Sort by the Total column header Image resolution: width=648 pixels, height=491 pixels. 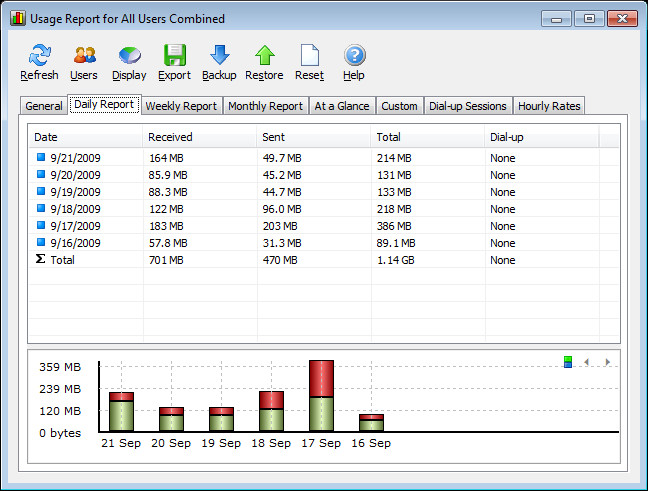point(428,137)
